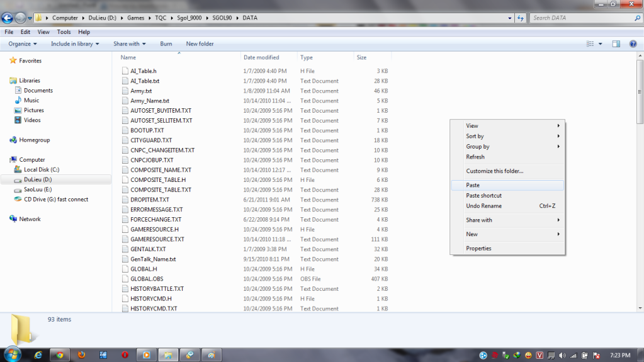This screenshot has height=362, width=644.
Task: Open the Organize dropdown
Action: 23,44
